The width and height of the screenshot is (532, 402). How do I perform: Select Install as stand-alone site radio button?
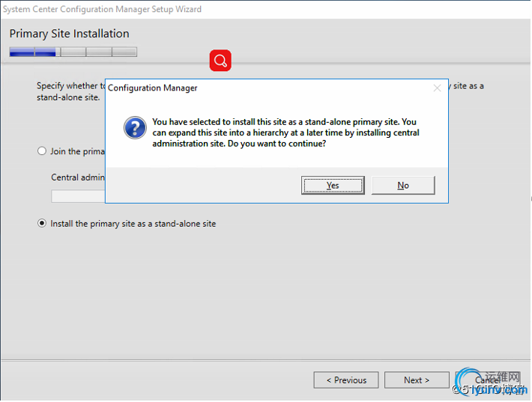pyautogui.click(x=42, y=223)
